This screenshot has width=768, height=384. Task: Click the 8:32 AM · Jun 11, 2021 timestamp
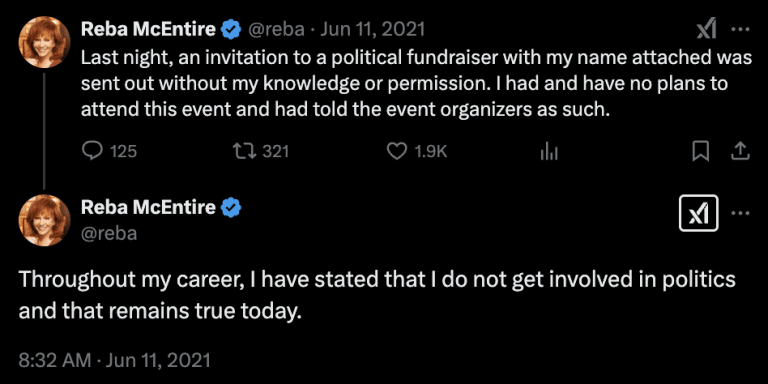point(115,360)
